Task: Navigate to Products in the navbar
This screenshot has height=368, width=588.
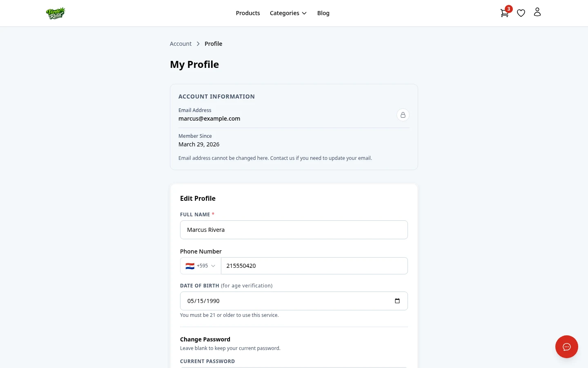Action: click(248, 13)
